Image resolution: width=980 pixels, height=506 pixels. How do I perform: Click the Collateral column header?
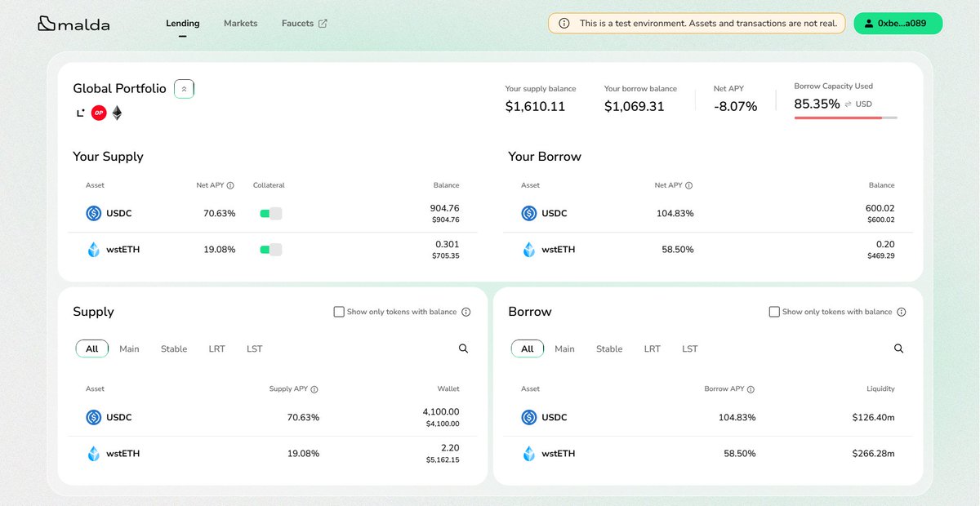pos(269,185)
